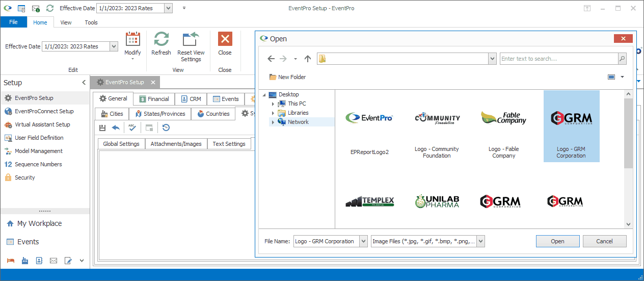Click the save disk icon in the toolbar
The image size is (644, 281).
pyautogui.click(x=102, y=127)
